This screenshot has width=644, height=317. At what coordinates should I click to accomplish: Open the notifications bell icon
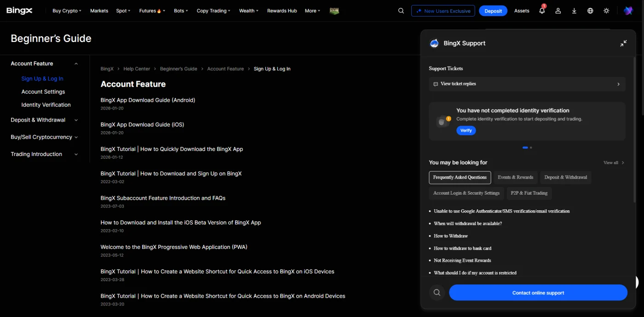coord(542,11)
